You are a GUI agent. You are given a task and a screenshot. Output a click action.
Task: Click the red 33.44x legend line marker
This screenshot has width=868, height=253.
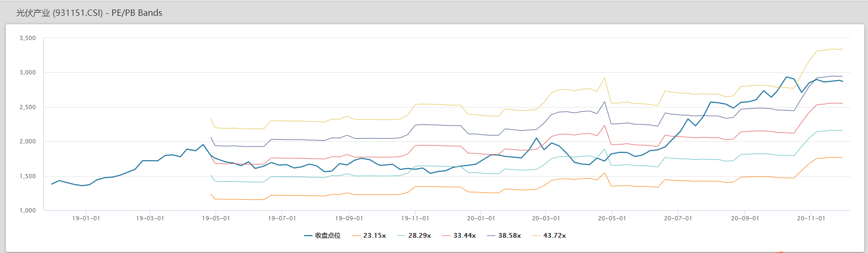point(446,236)
